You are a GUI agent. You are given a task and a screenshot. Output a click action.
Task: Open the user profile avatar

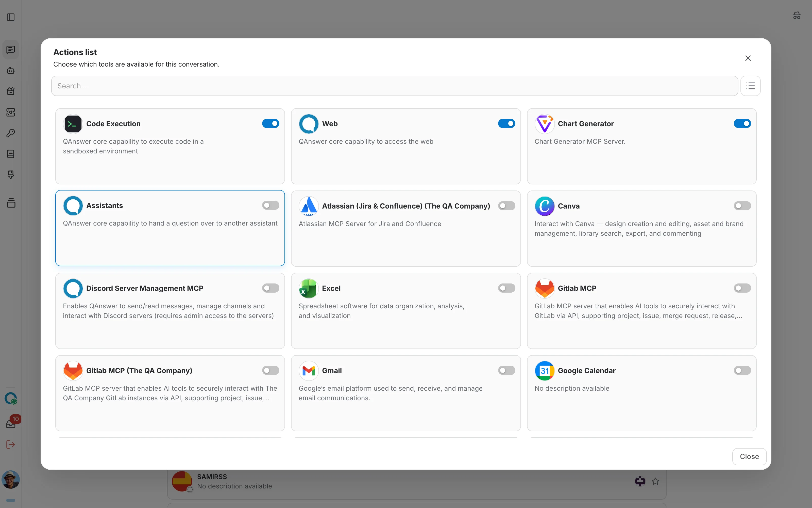click(11, 480)
